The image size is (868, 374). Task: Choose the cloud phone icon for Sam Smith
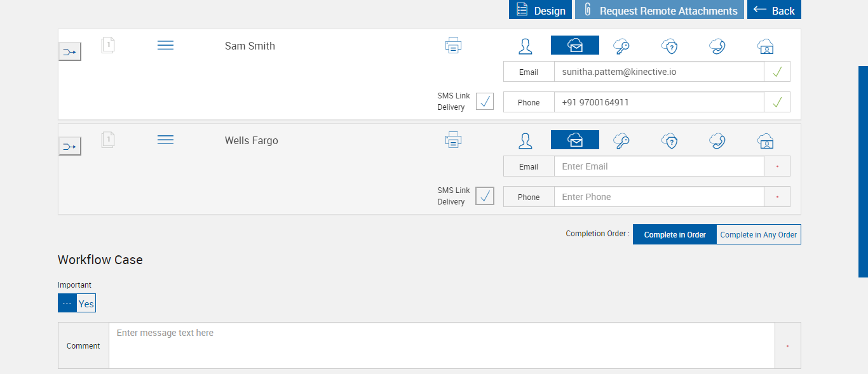(x=717, y=46)
